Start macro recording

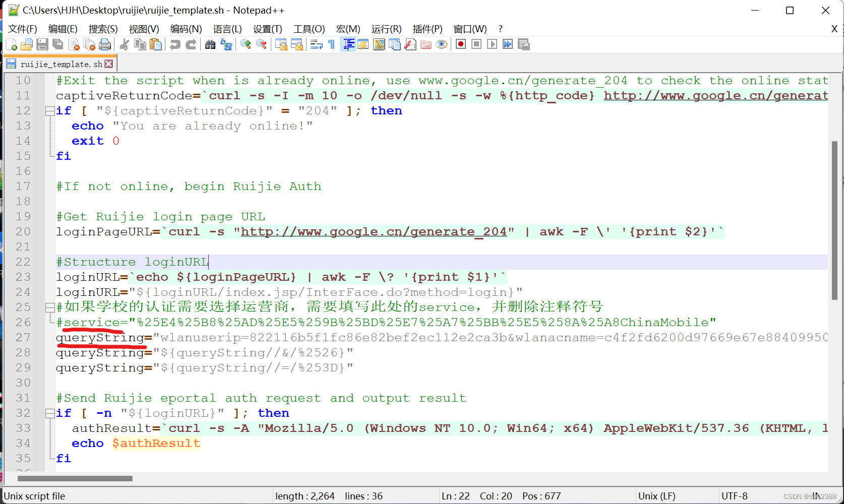point(461,44)
